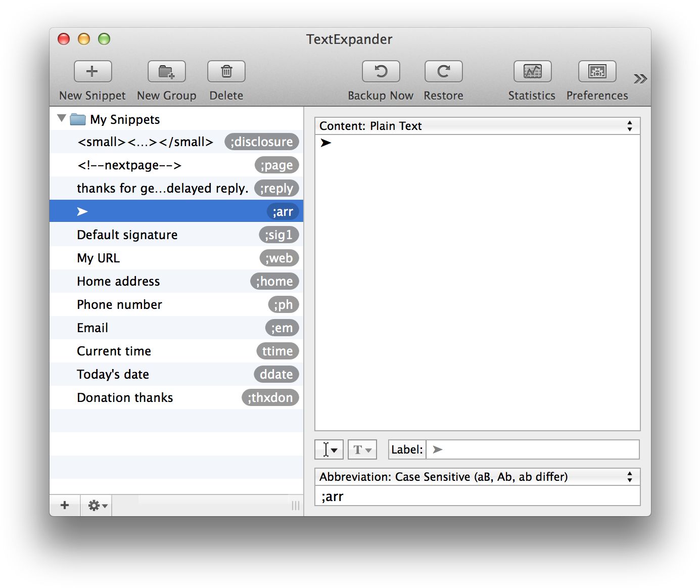This screenshot has width=700, height=588.
Task: Open Statistics from the toolbar
Action: [x=532, y=71]
